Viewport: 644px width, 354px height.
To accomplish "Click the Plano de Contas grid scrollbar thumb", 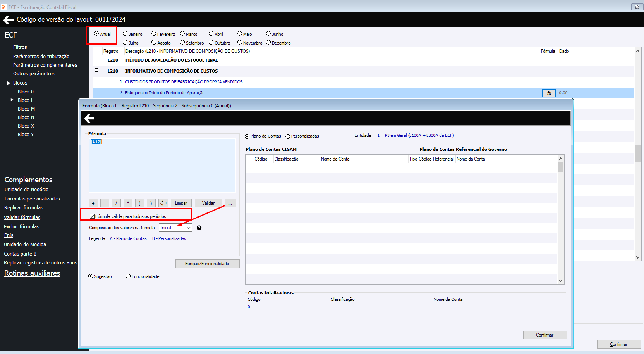I will [560, 167].
